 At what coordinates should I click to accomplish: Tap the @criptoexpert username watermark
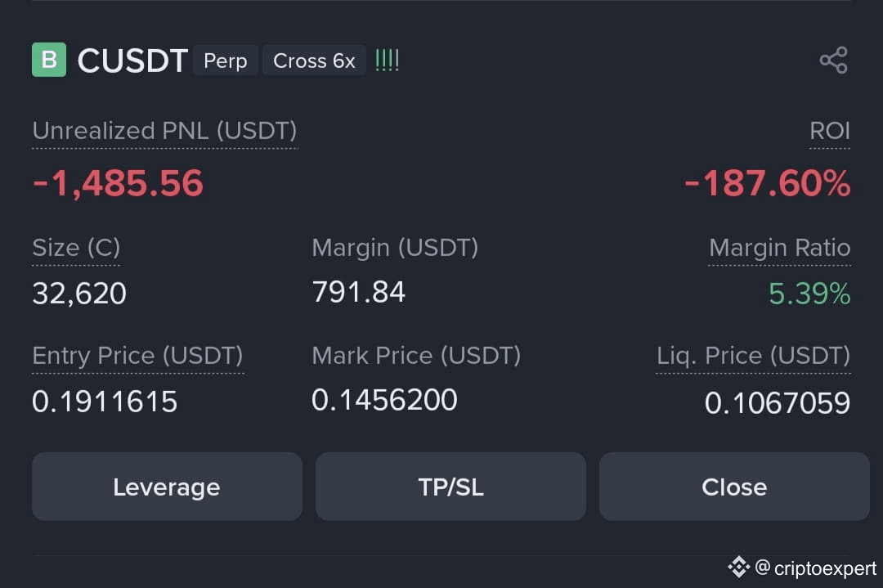pyautogui.click(x=815, y=568)
